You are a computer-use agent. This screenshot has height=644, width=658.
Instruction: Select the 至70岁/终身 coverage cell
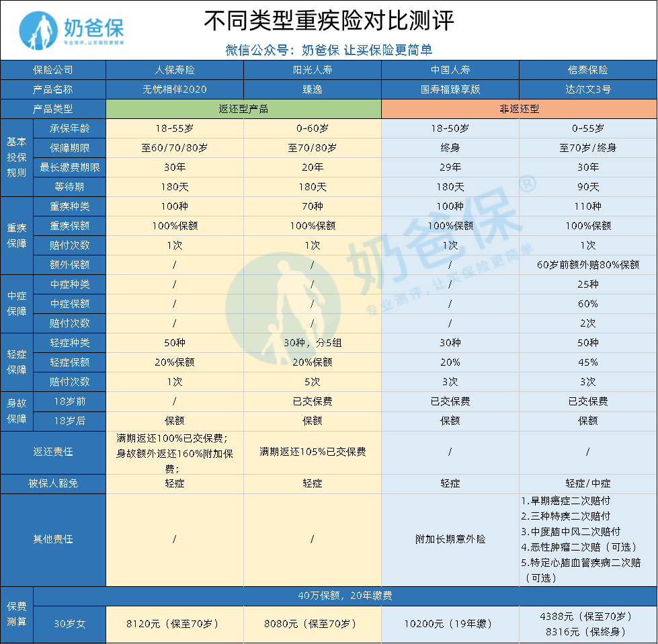(588, 148)
